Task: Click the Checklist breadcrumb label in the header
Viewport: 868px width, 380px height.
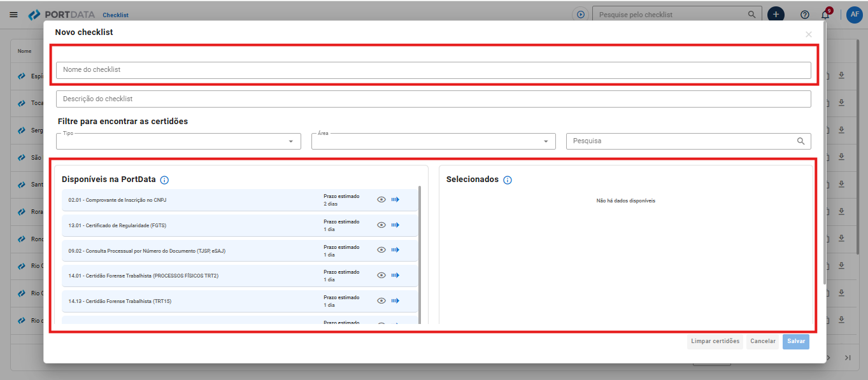Action: (115, 15)
